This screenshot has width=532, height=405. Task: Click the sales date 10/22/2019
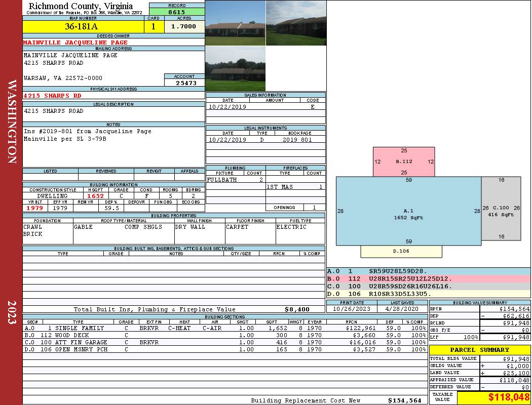pyautogui.click(x=227, y=107)
